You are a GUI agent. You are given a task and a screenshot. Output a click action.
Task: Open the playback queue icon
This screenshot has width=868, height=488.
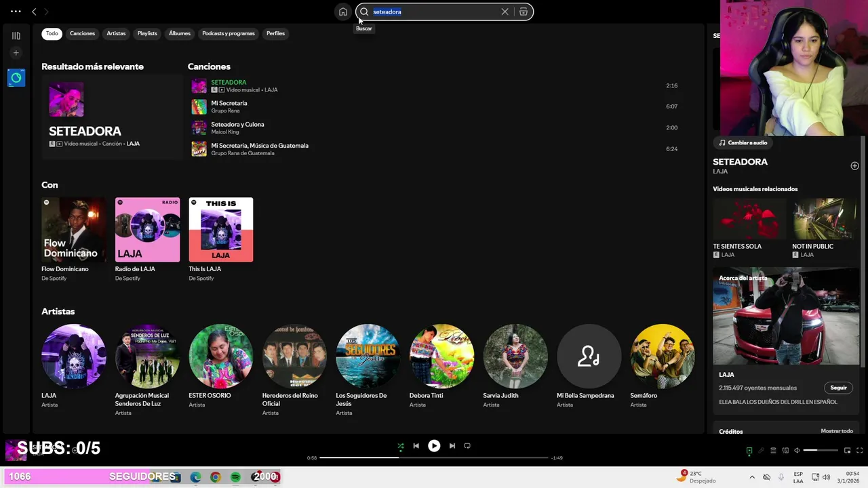pos(773,451)
